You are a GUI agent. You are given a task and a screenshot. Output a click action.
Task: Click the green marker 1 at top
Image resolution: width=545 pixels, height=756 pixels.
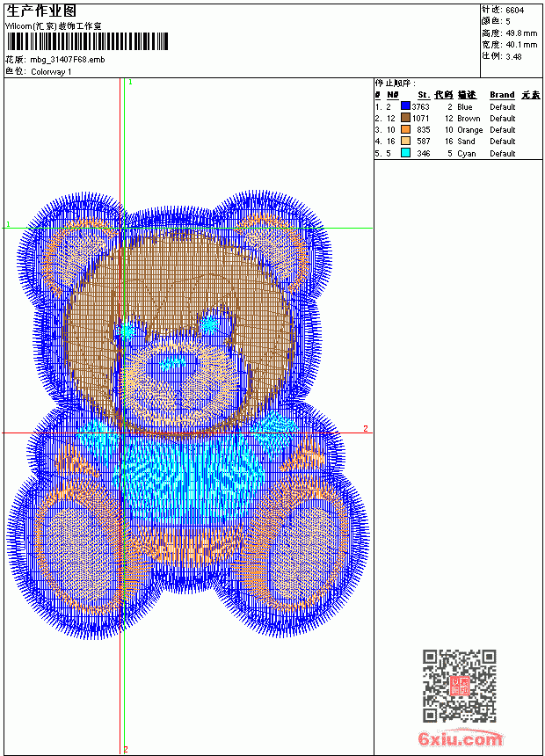130,83
